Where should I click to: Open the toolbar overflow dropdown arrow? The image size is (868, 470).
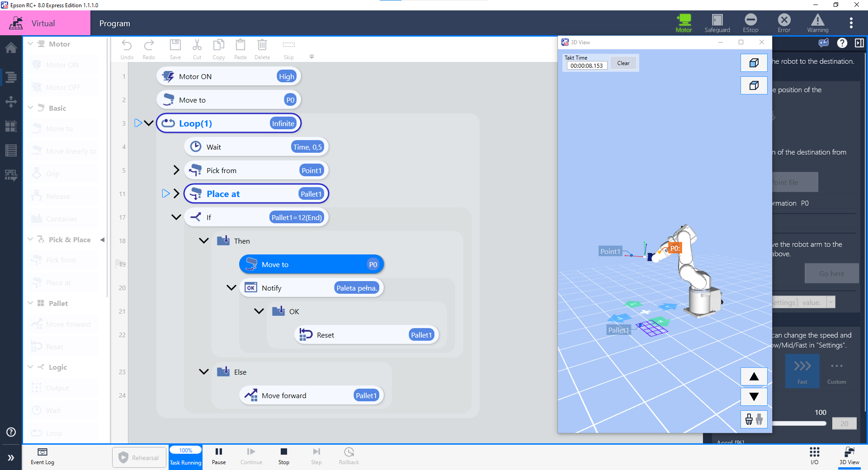311,57
